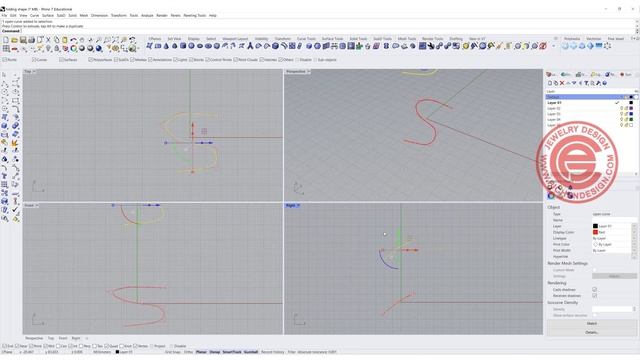Open the Surface menu
Viewport: 640px width, 360px height.
[x=48, y=16]
